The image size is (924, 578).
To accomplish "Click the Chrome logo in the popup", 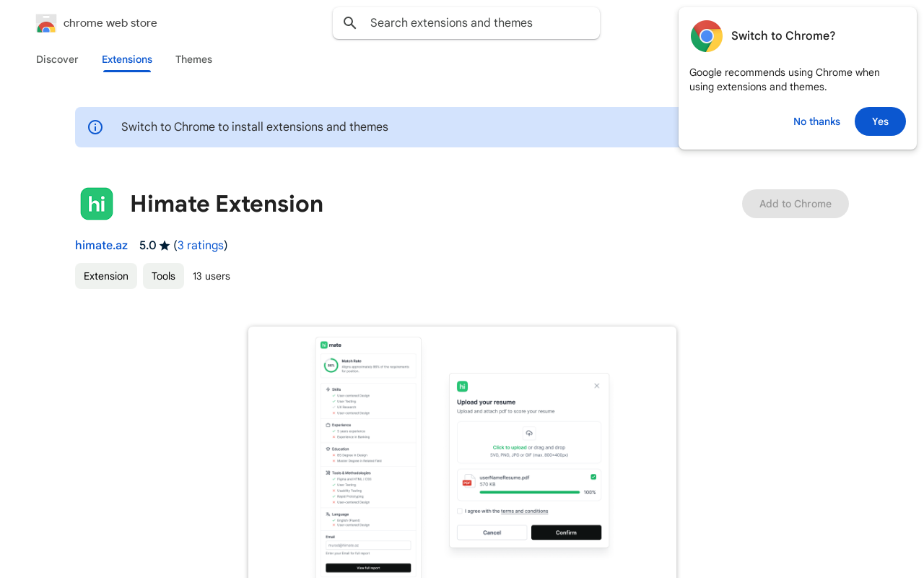I will pyautogui.click(x=706, y=35).
